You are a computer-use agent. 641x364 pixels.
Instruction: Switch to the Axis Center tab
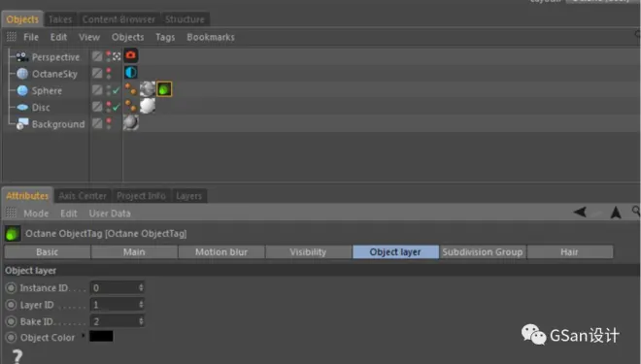tap(83, 196)
